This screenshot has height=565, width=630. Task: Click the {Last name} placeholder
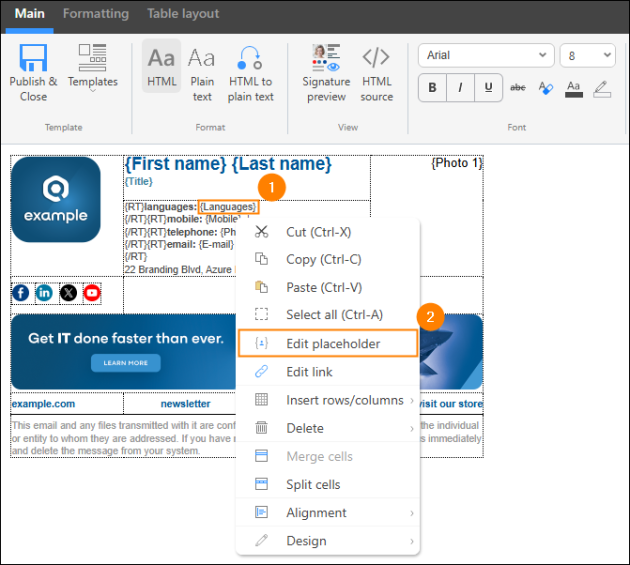point(282,164)
